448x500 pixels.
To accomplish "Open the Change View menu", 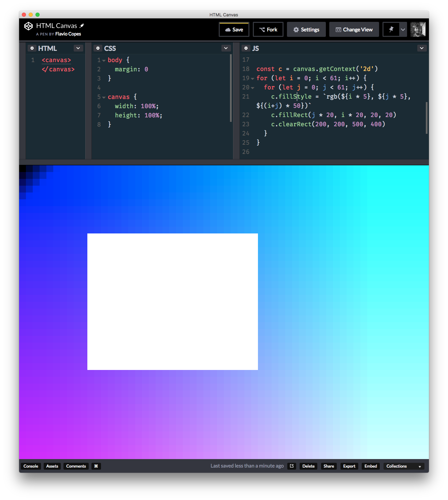I will (354, 29).
